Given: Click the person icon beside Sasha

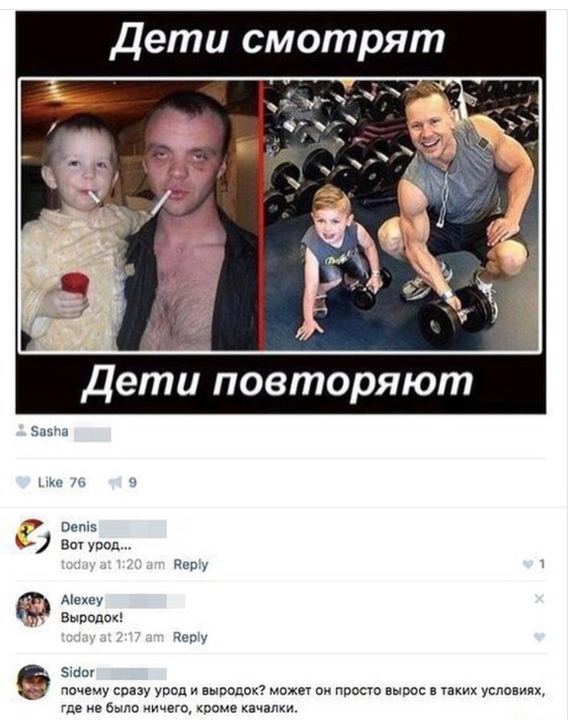Looking at the screenshot, I should [x=21, y=430].
